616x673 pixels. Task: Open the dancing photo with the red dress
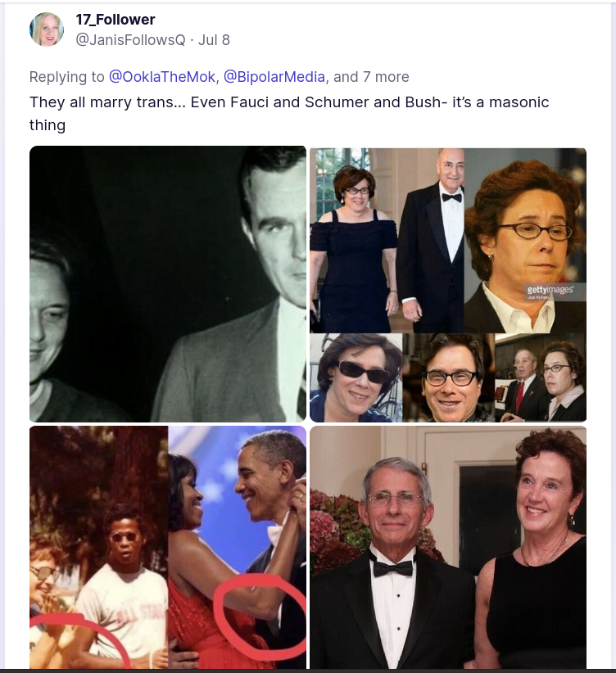click(x=237, y=547)
